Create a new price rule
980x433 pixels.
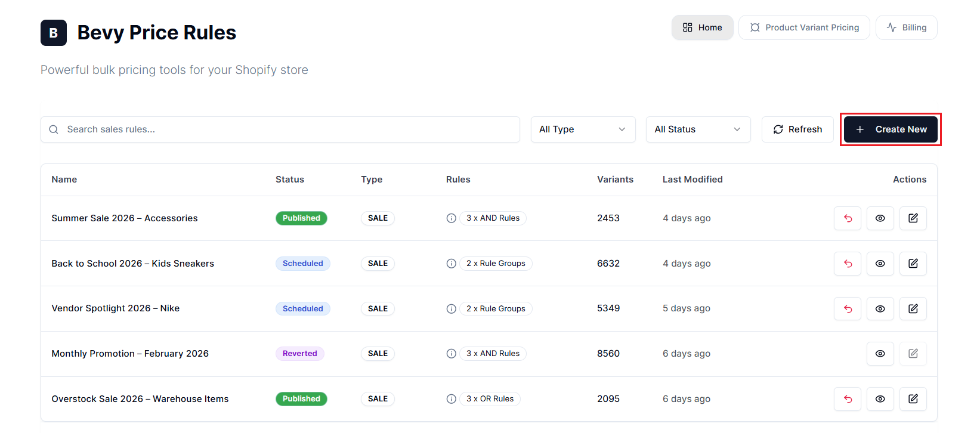(x=891, y=129)
